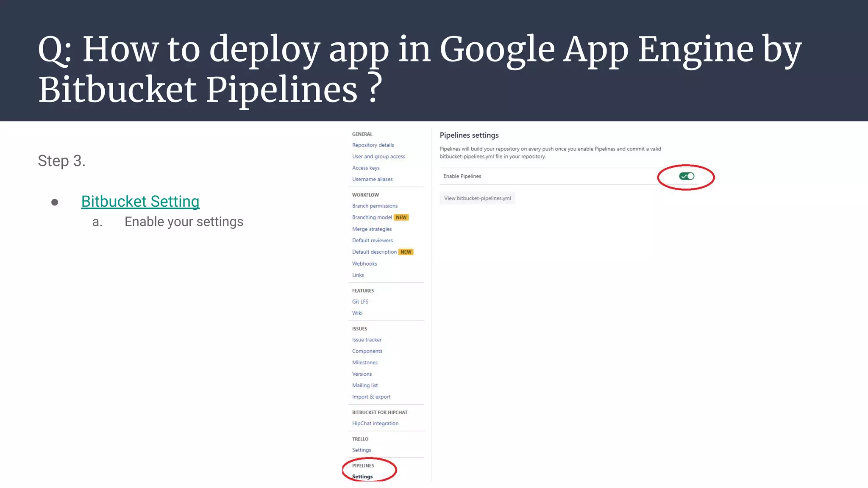Select Access keys in sidebar
The width and height of the screenshot is (868, 488).
click(x=366, y=168)
